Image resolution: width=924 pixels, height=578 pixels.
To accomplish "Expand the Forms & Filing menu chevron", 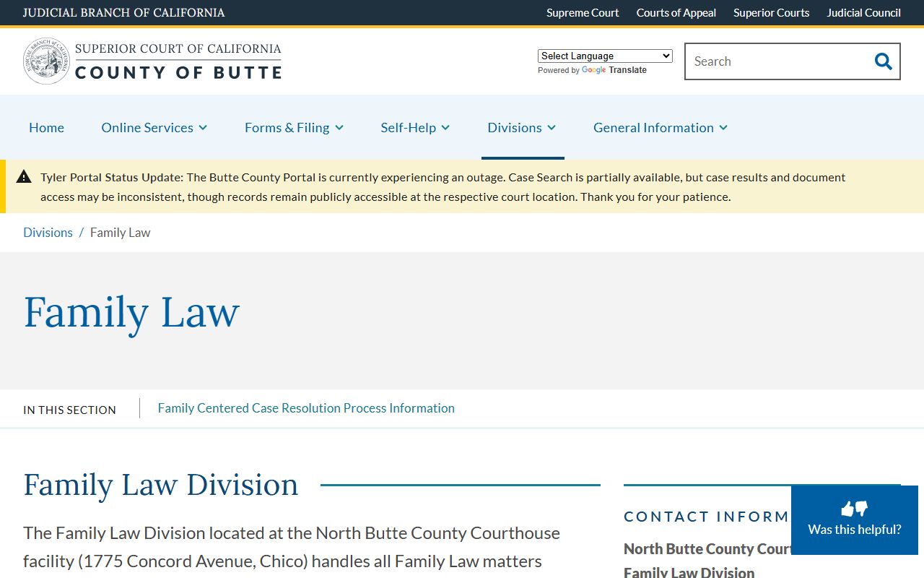I will 339,128.
